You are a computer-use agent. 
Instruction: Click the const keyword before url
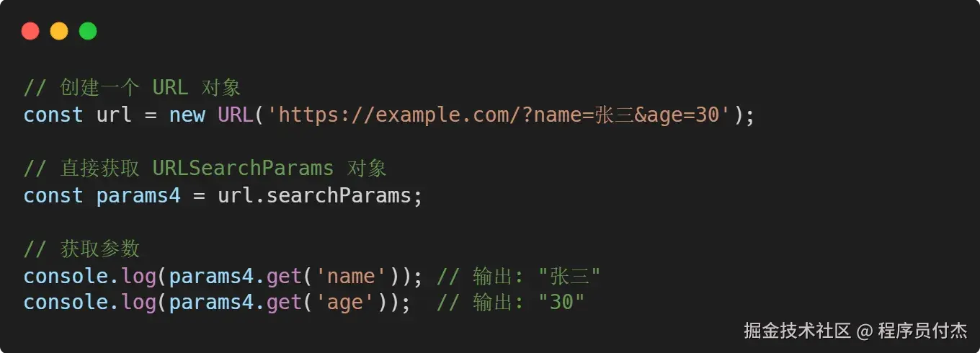(53, 115)
